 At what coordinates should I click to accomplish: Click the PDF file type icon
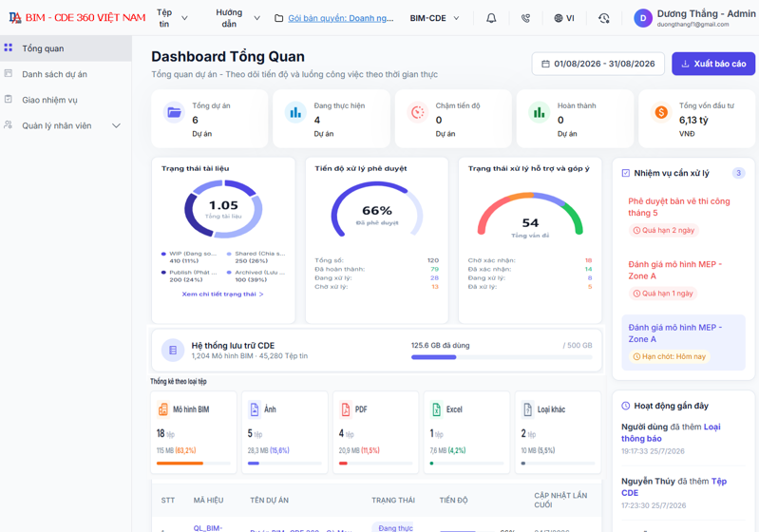(345, 409)
